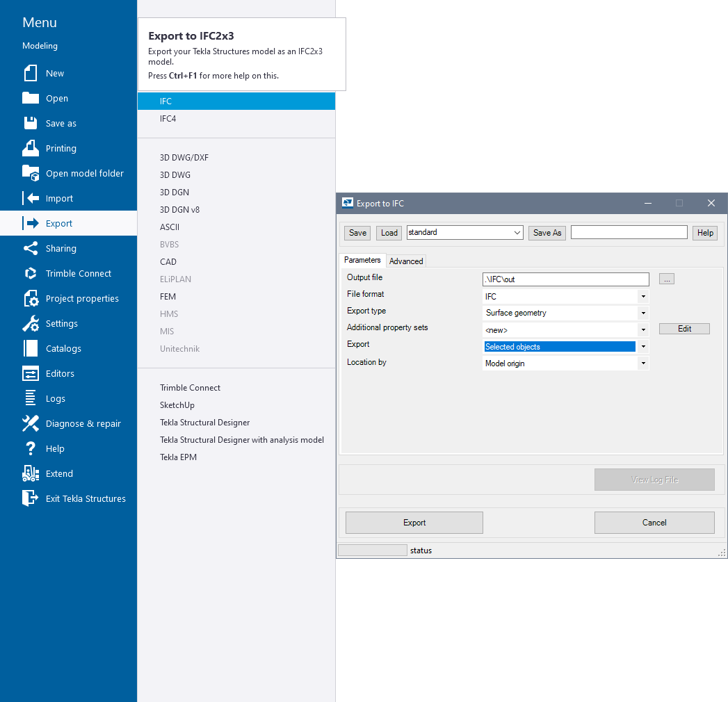Click the browse button beside Output file
Screen dimensions: 728x702
667,279
